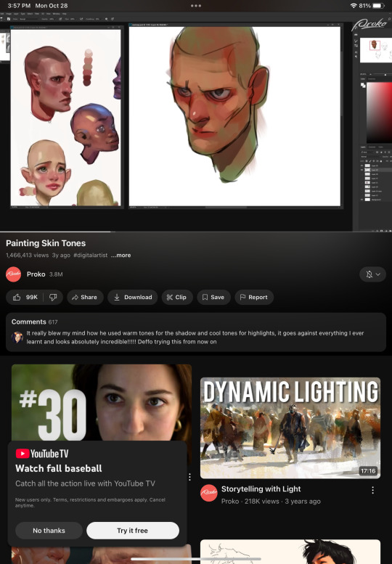Tap the 'Painting Skin Tones' video title
392x564 pixels.
click(x=46, y=243)
